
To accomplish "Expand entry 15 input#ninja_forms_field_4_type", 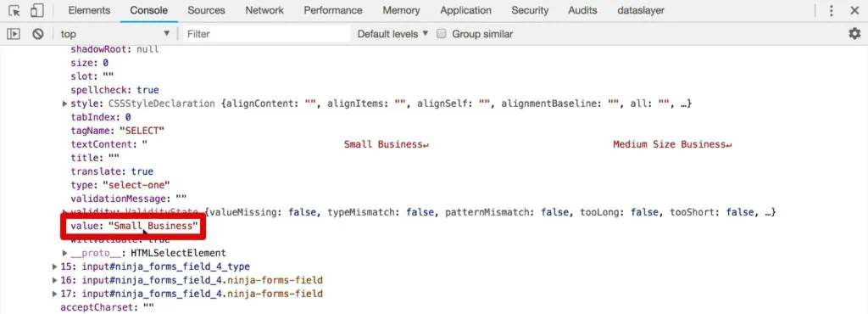I will 55,266.
